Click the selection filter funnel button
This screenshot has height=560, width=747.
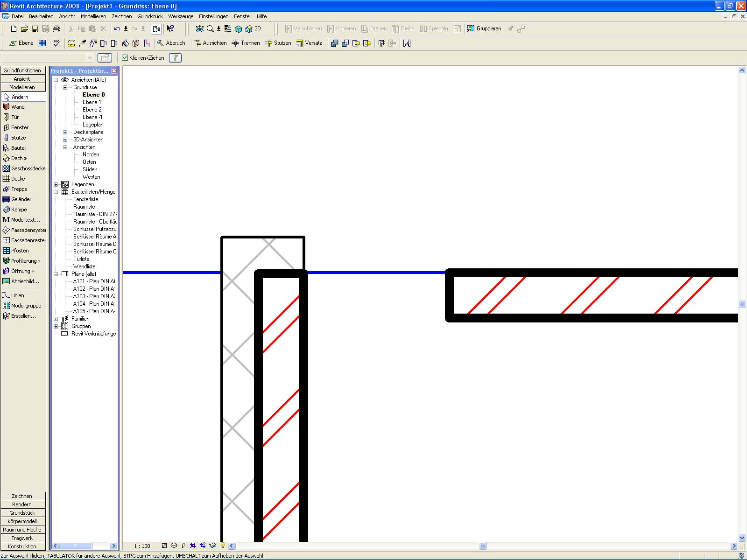click(175, 58)
